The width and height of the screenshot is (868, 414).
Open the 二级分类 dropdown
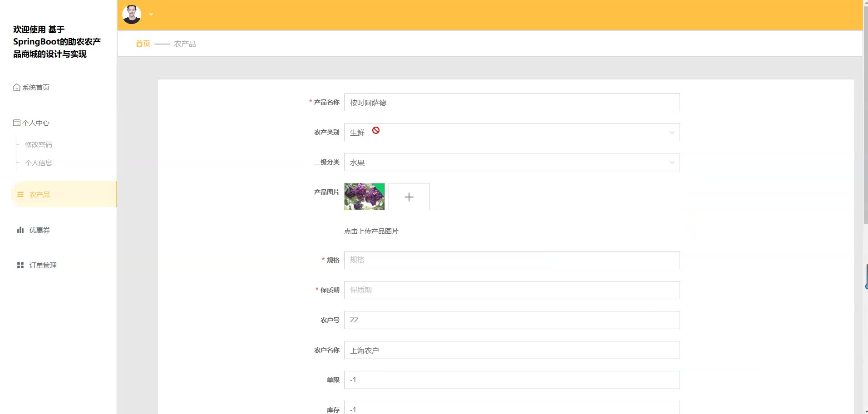[512, 162]
